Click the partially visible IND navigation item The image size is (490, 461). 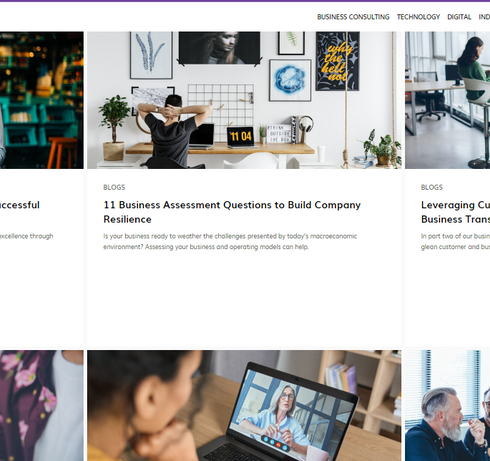(x=484, y=17)
